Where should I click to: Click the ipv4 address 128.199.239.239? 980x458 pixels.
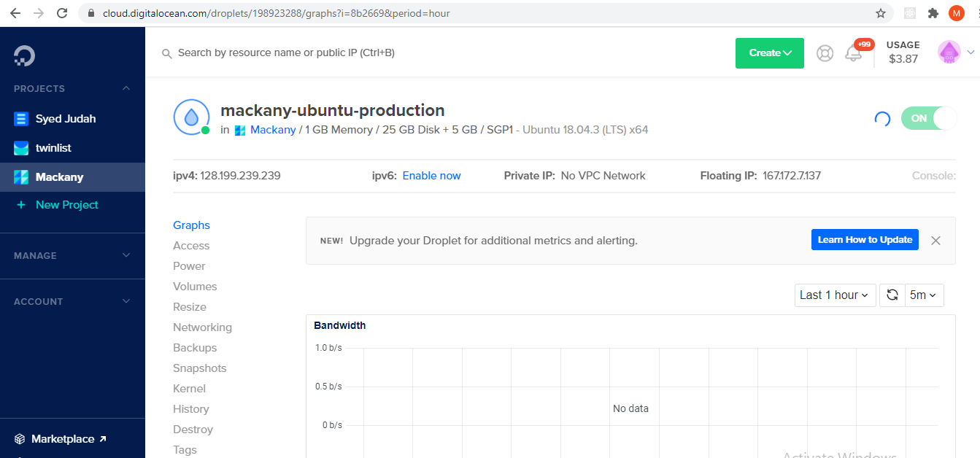point(240,176)
